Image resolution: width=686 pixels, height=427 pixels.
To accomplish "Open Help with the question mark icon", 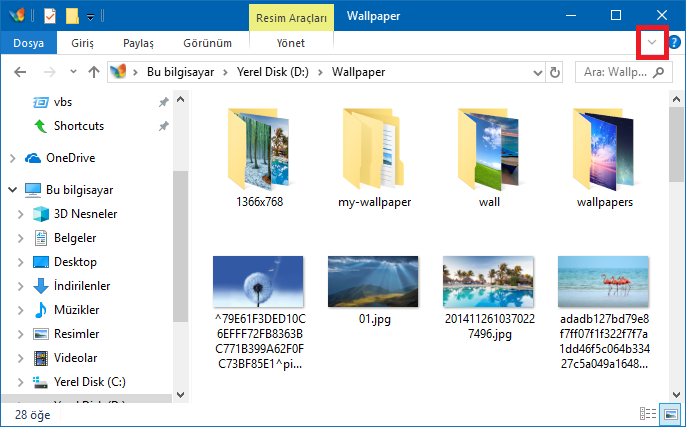I will pyautogui.click(x=675, y=42).
